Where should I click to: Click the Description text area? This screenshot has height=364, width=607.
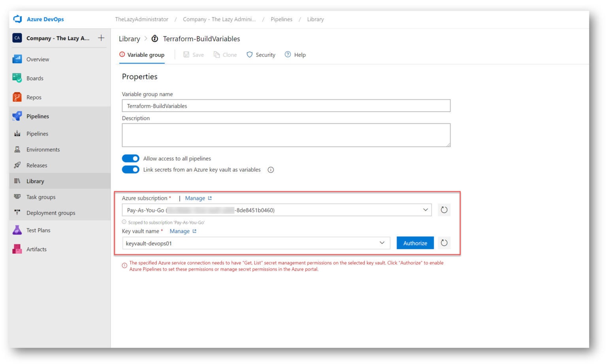click(x=286, y=135)
